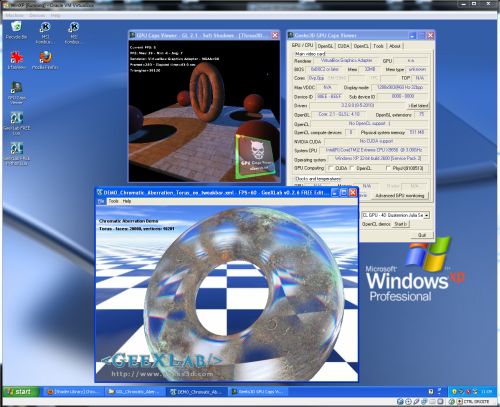This screenshot has width=500, height=407.
Task: Click the Drivers version field
Action: click(358, 105)
